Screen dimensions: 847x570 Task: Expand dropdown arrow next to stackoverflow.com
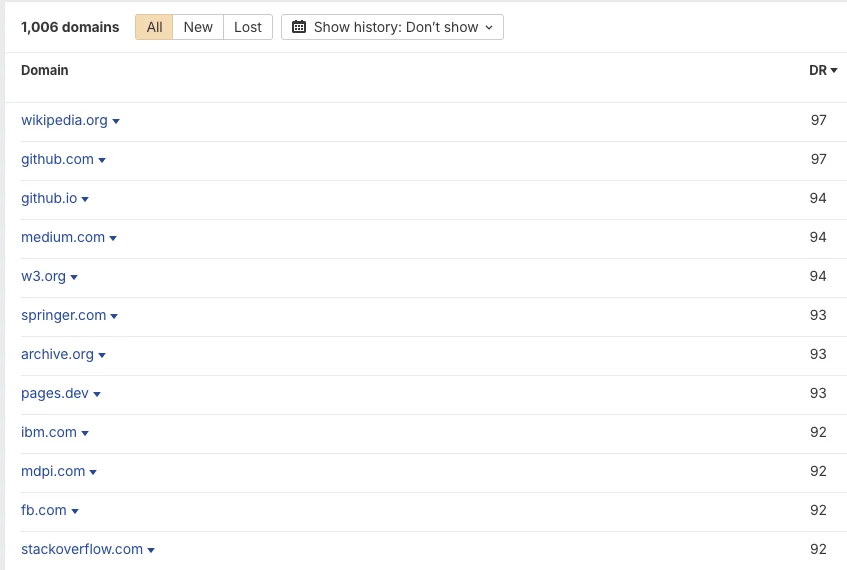pos(151,551)
